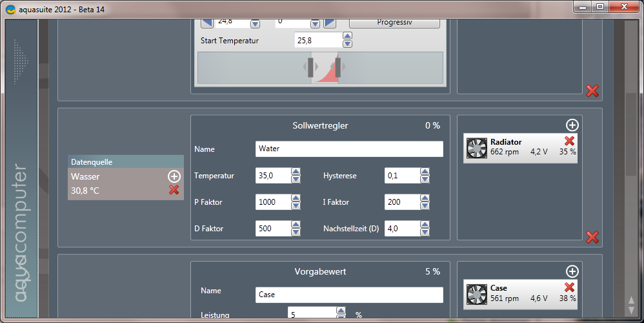The width and height of the screenshot is (644, 323).
Task: Remove the Case fan output
Action: click(569, 287)
